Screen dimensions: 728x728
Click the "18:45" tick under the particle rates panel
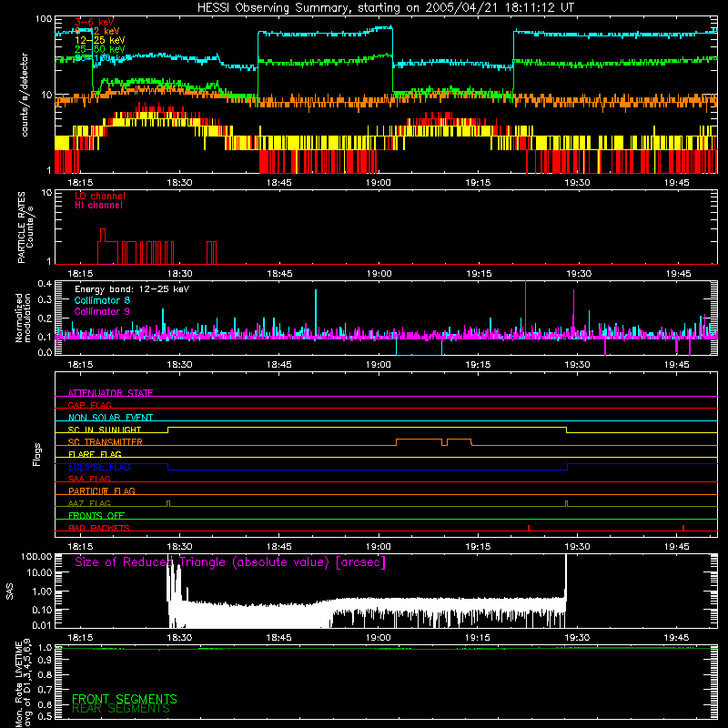click(279, 274)
